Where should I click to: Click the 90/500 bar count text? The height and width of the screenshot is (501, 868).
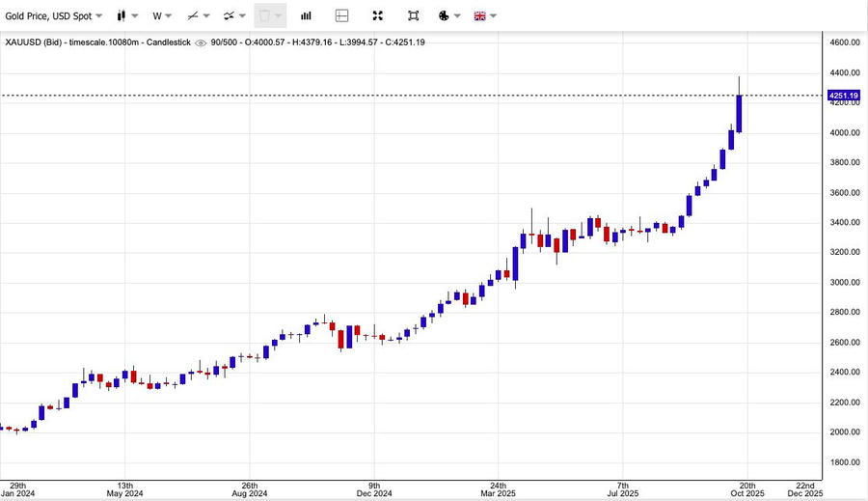coord(227,42)
